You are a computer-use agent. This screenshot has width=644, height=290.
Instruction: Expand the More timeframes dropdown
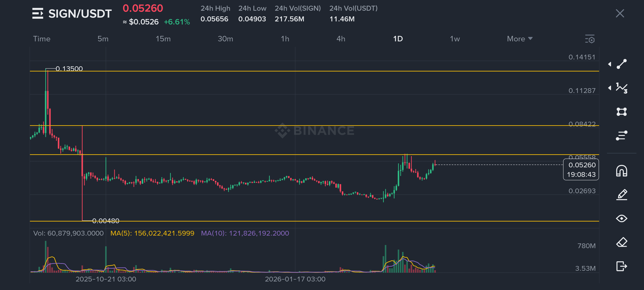pyautogui.click(x=520, y=39)
